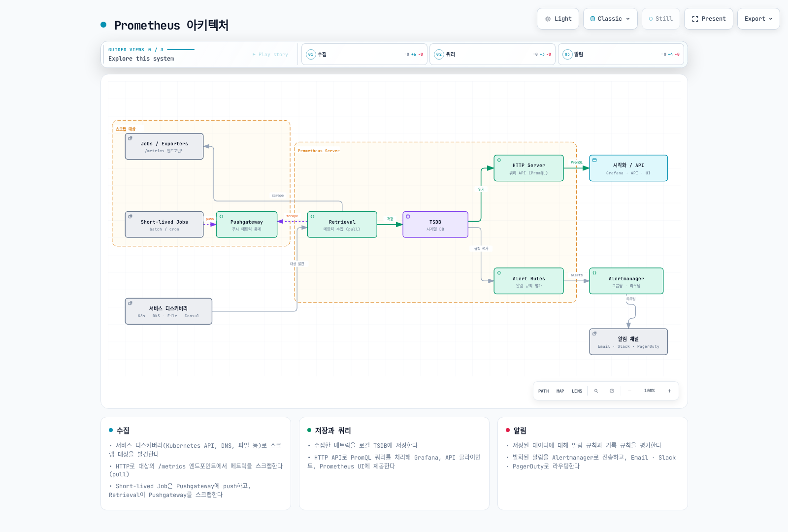Click the 'Prometheus 아키텍처' page title

coord(171,25)
